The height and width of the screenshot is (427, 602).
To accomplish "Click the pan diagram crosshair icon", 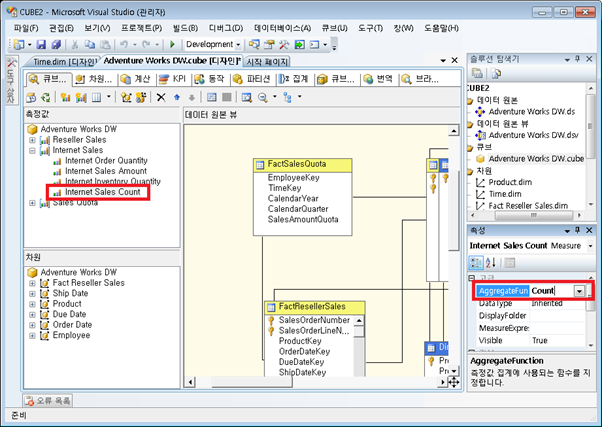I will [x=453, y=382].
